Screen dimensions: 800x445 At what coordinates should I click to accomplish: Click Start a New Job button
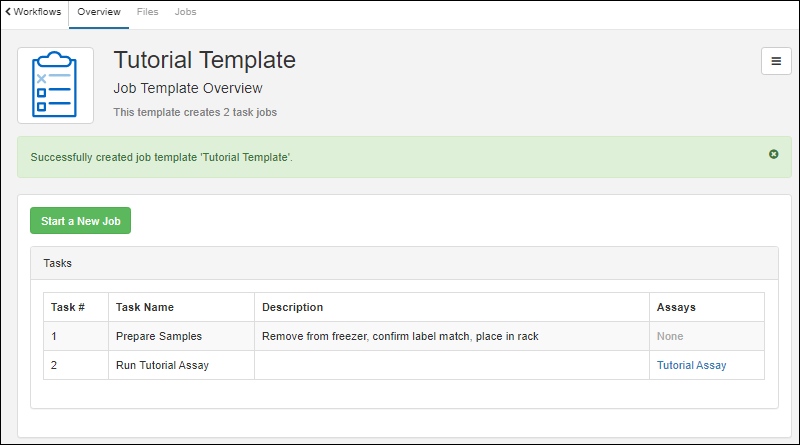[x=80, y=221]
